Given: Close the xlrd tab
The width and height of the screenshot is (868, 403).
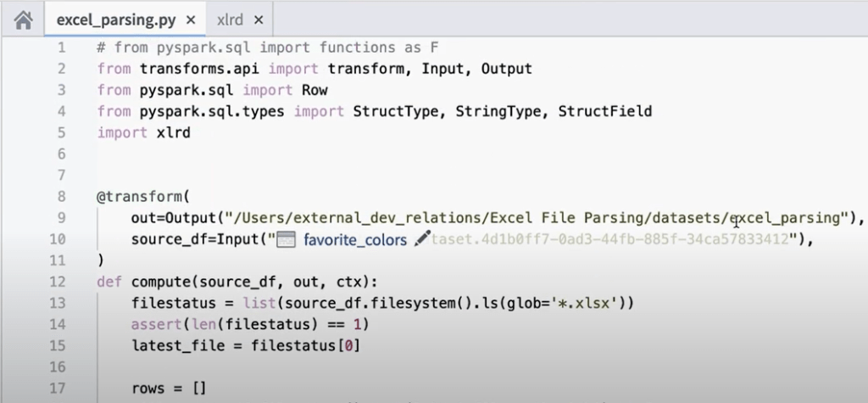Looking at the screenshot, I should (x=259, y=19).
